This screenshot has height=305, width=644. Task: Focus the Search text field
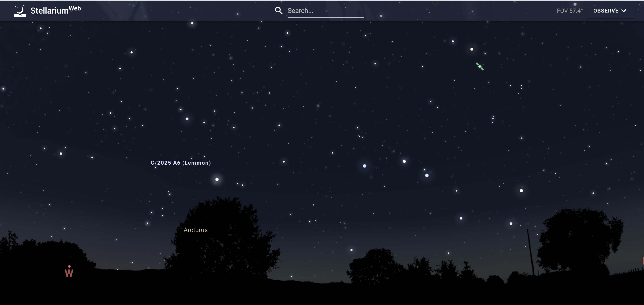(x=325, y=11)
